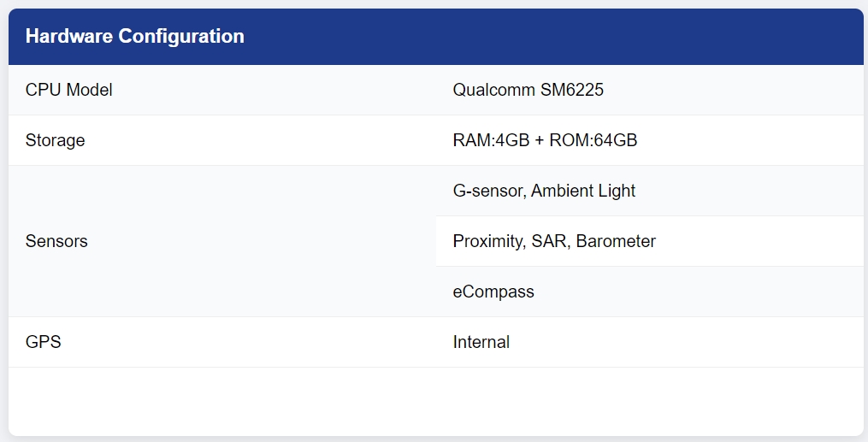Click the RAM:4GB text
The height and width of the screenshot is (442, 868).
pos(492,140)
